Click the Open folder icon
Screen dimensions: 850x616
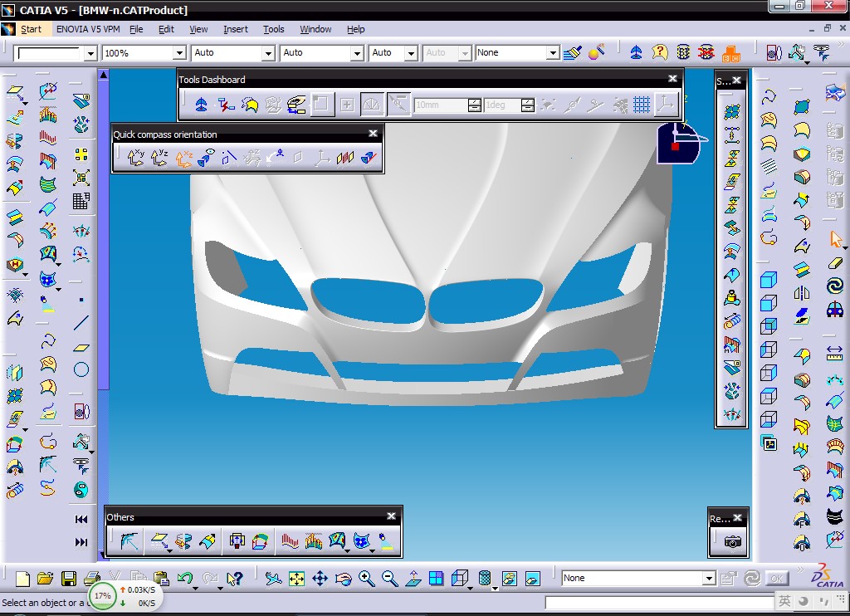[x=46, y=579]
